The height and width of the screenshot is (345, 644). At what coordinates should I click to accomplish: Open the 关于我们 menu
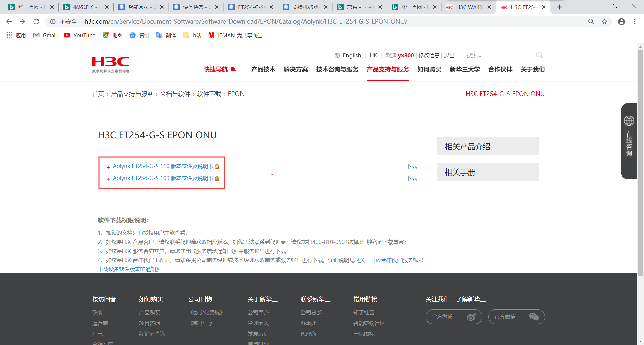533,69
